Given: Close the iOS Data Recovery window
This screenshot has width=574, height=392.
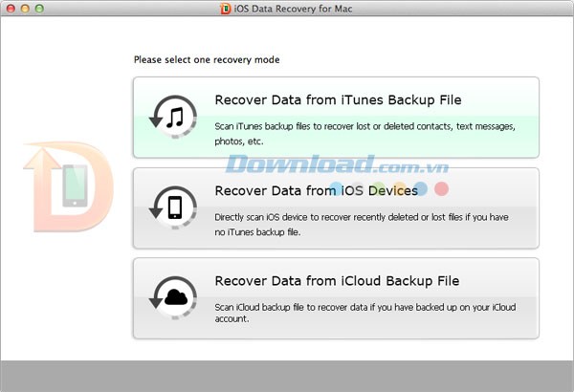Looking at the screenshot, I should click(x=11, y=9).
